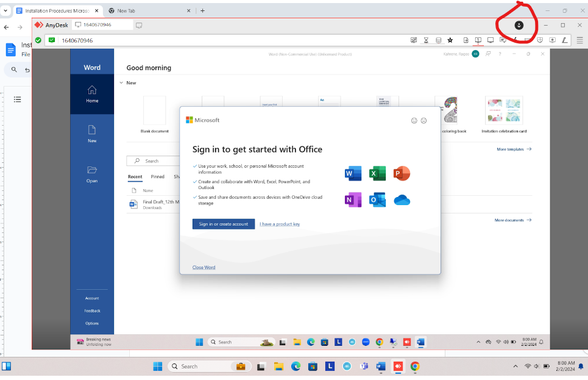Screen dimensions: 588x380
Task: Open the AnyDesk hamburger menu
Action: [x=579, y=40]
